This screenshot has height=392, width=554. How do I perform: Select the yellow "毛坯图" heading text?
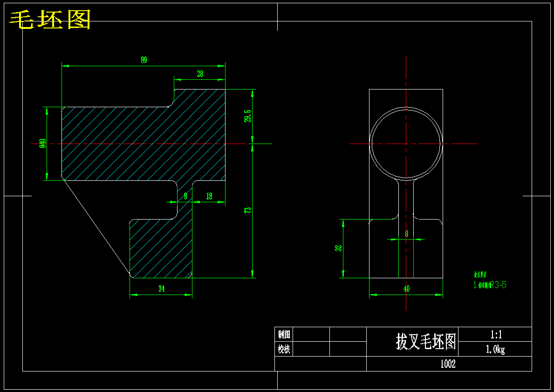pyautogui.click(x=50, y=20)
